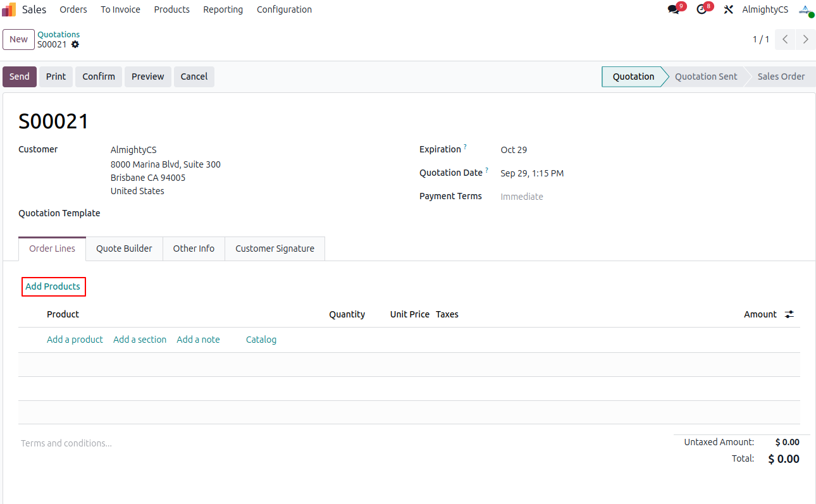Viewport: 816px width, 504px height.
Task: Click the debug tools wrench icon
Action: [728, 9]
